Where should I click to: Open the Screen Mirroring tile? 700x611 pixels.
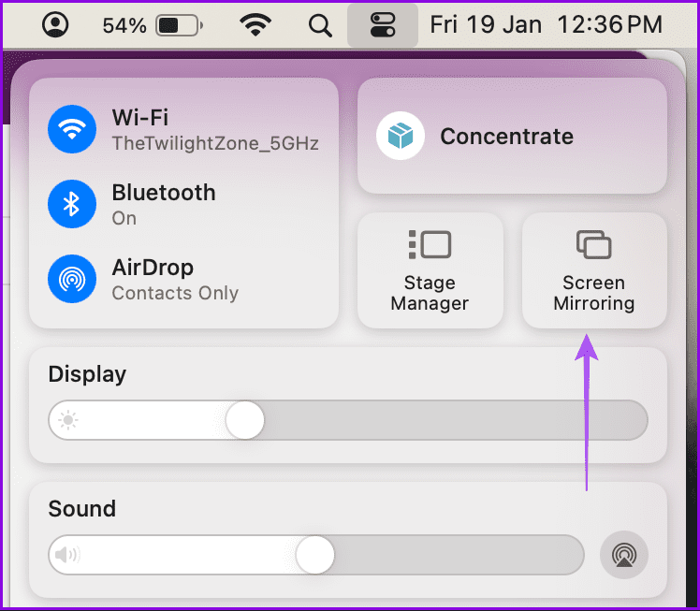(x=594, y=270)
